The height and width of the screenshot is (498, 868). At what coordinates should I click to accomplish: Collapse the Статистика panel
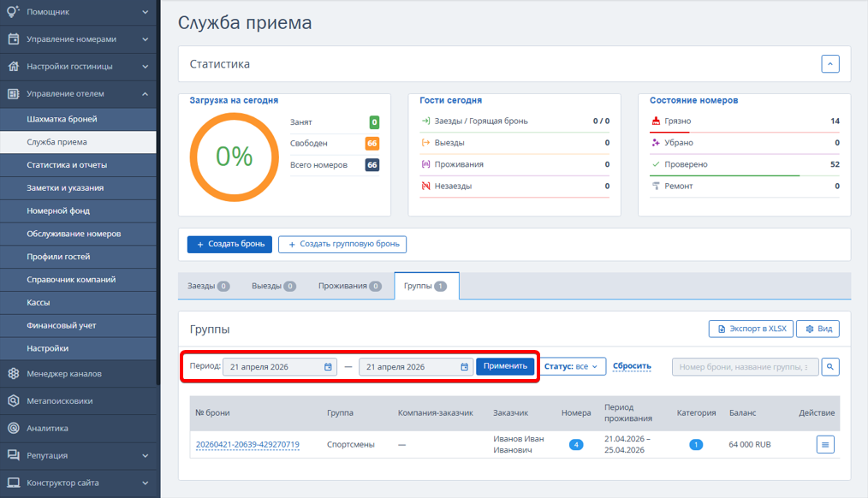pyautogui.click(x=829, y=63)
